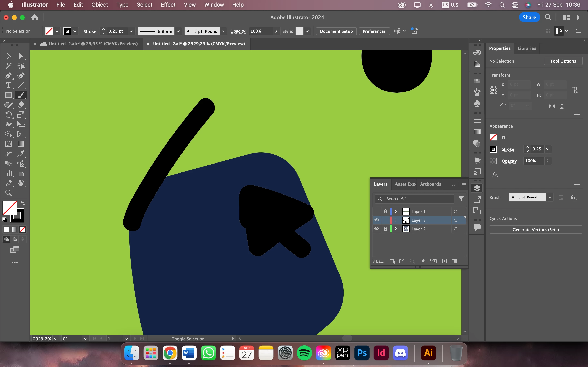The image size is (588, 367).
Task: Expand Layer 3 contents
Action: [x=396, y=220]
